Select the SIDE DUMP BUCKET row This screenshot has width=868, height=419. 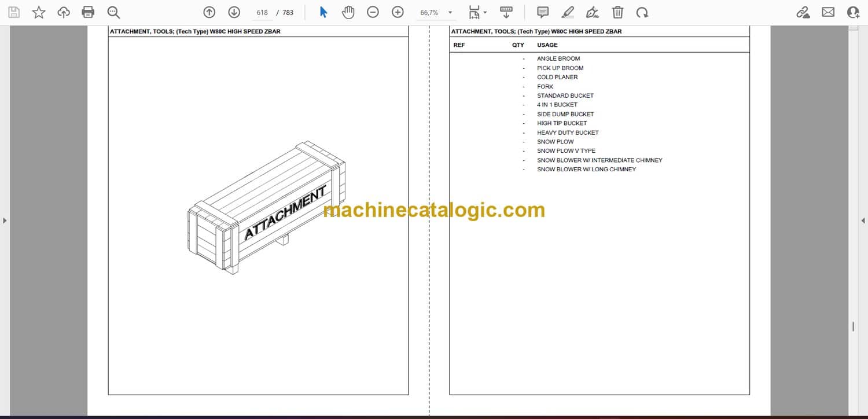click(565, 114)
